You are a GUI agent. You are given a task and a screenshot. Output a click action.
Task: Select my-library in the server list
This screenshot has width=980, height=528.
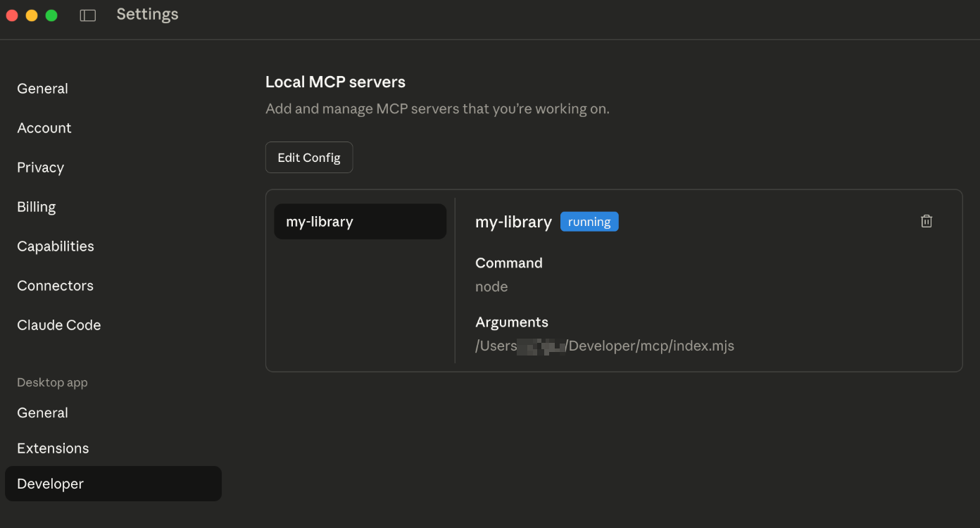pyautogui.click(x=360, y=222)
